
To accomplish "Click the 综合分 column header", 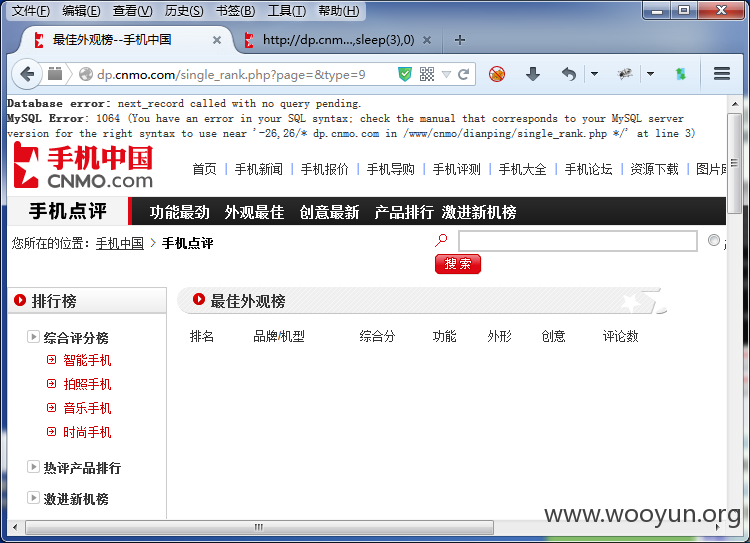I will pos(377,336).
